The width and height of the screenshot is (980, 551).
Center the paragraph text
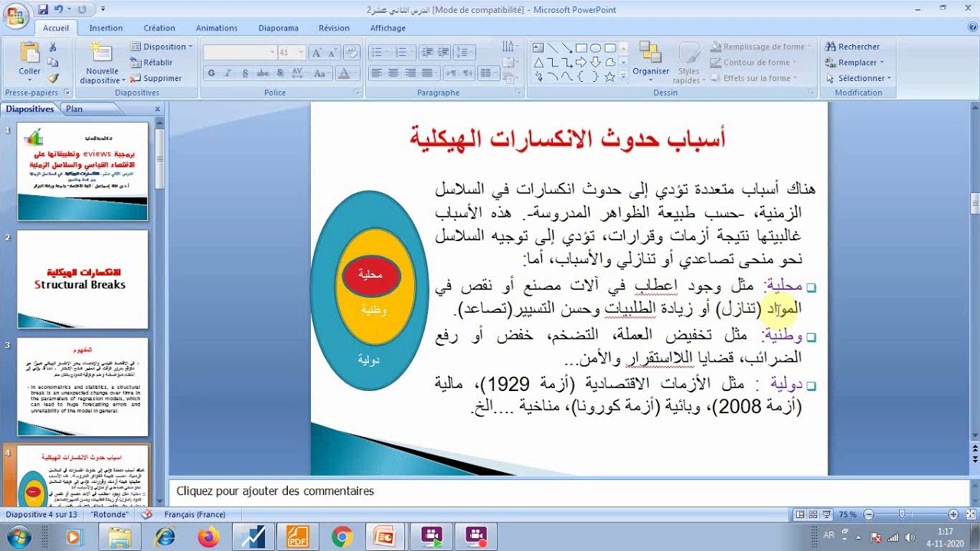pos(393,73)
